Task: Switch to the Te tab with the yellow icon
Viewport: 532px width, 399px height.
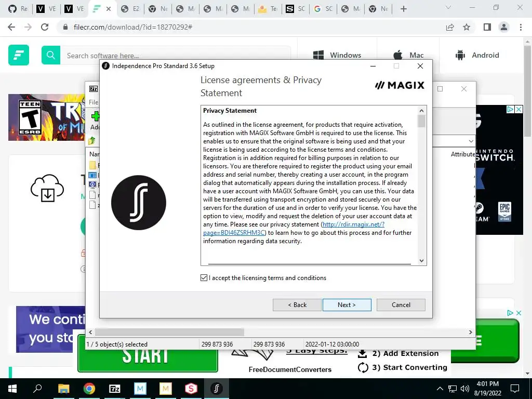Action: click(268, 9)
